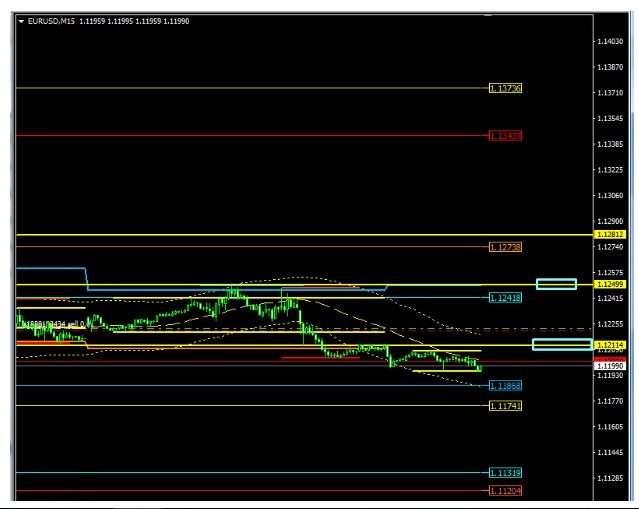Click the orange 1.12738 level label
639x509 pixels.
click(505, 246)
